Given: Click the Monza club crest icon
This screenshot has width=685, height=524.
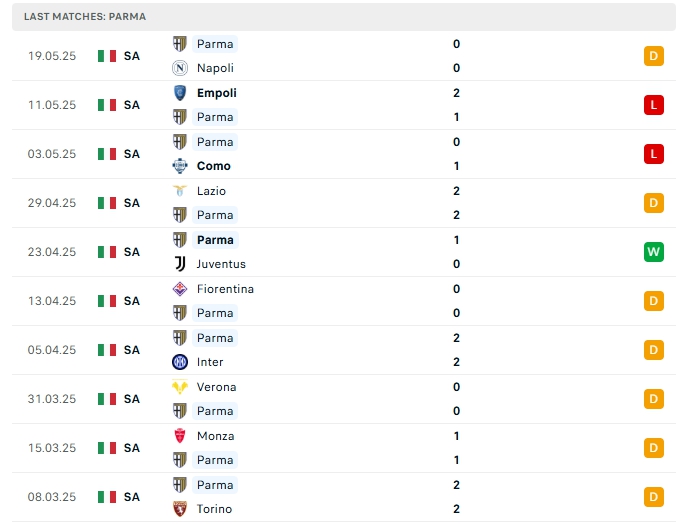Looking at the screenshot, I should point(180,436).
